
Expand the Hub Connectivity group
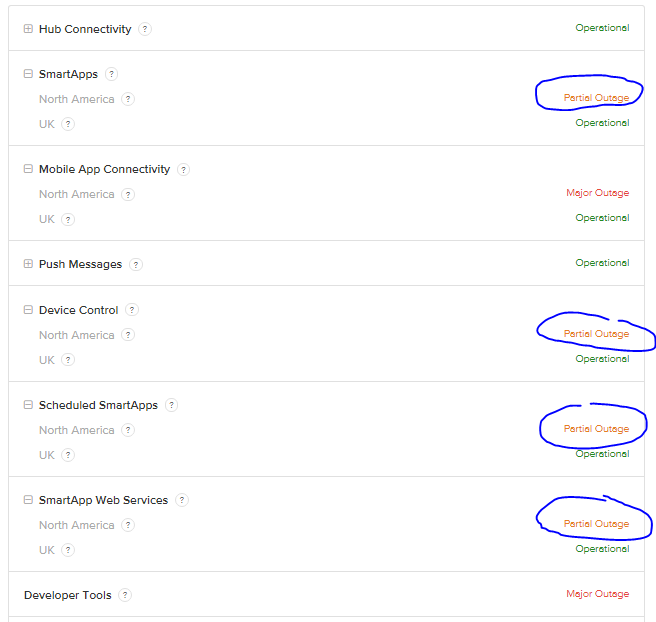[x=28, y=29]
